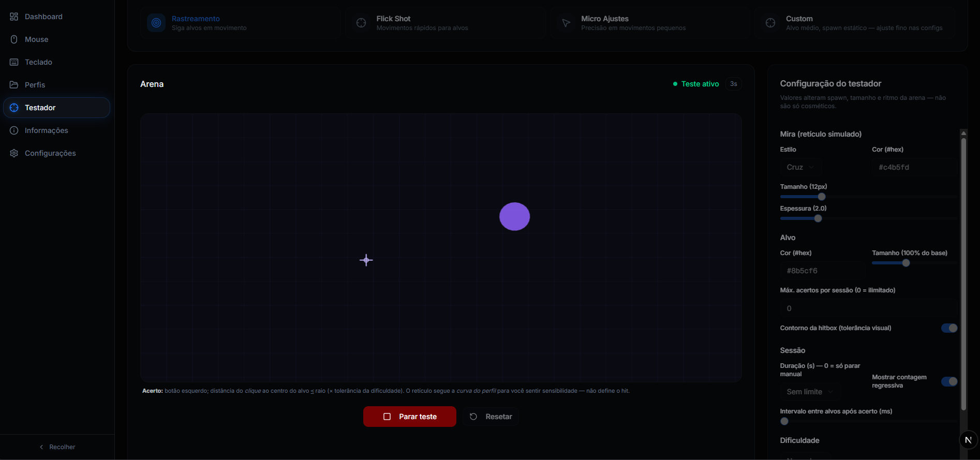Click the Resetar button

pyautogui.click(x=491, y=417)
